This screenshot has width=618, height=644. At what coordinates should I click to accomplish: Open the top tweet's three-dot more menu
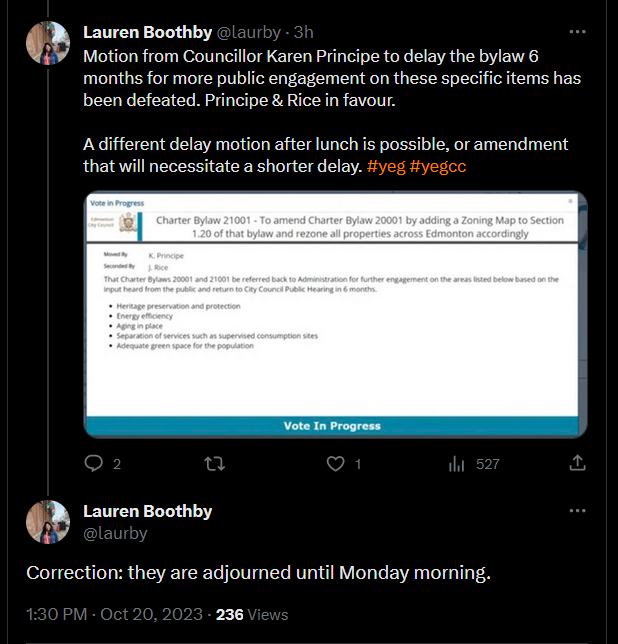[577, 32]
